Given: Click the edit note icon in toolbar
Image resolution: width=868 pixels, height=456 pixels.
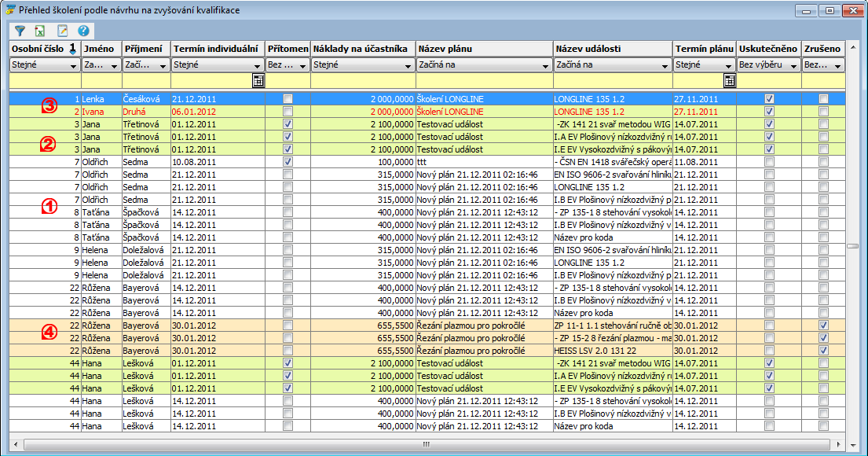Looking at the screenshot, I should [x=62, y=31].
